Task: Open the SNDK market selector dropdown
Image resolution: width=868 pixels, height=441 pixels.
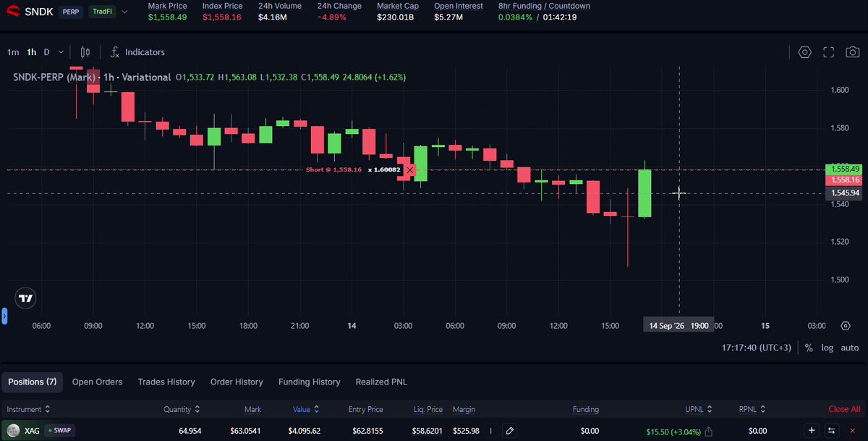Action: 125,12
